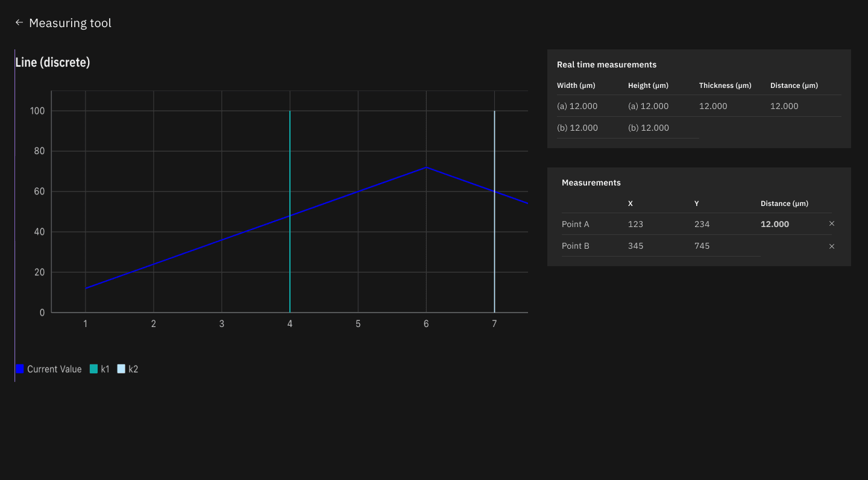Remove Point A with its X icon
The width and height of the screenshot is (868, 480).
(x=832, y=223)
